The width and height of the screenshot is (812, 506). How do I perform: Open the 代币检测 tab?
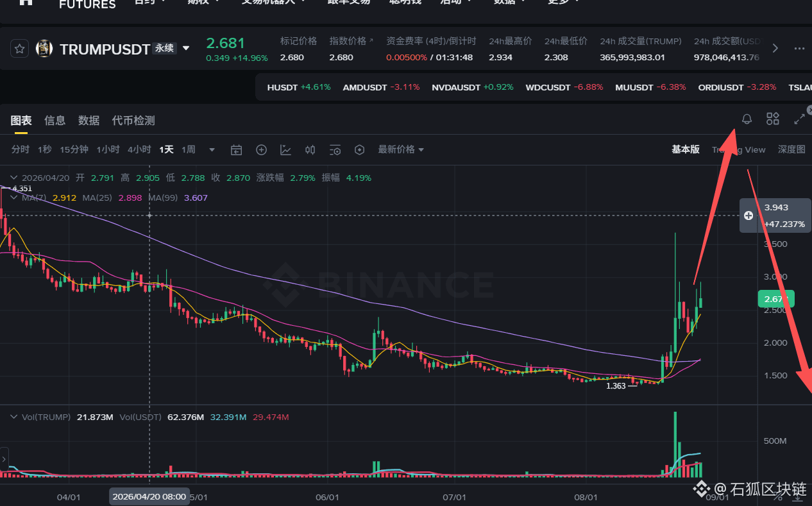click(x=133, y=121)
